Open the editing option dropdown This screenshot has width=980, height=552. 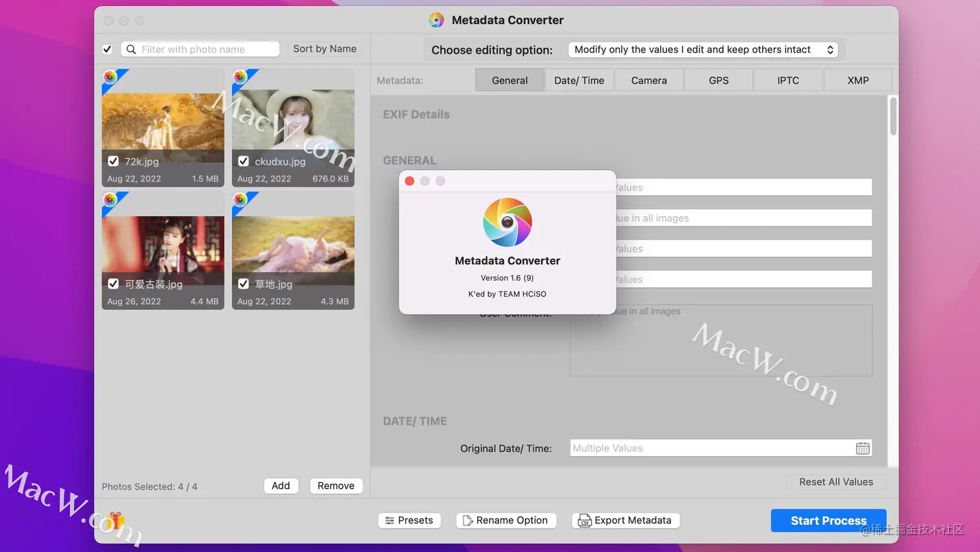703,49
